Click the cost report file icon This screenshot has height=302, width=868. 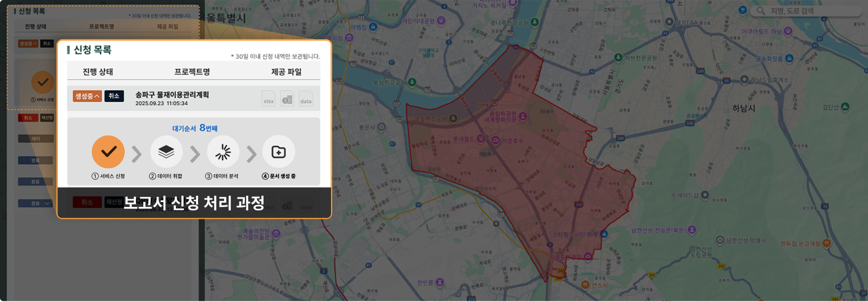287,98
